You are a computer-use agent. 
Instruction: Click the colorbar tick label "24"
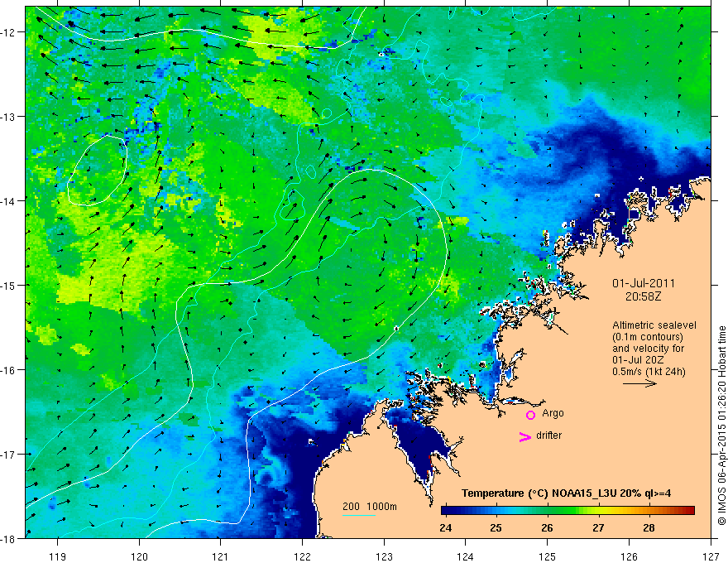445,527
